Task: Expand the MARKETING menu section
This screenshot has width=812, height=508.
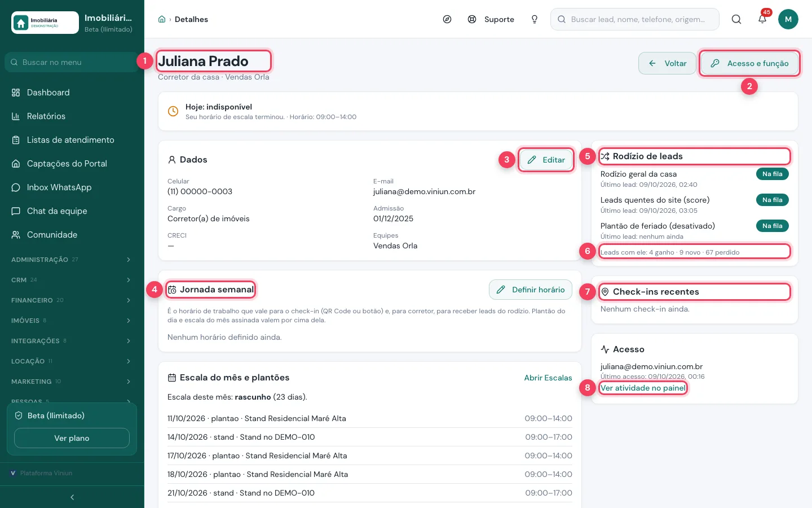Action: (72, 382)
